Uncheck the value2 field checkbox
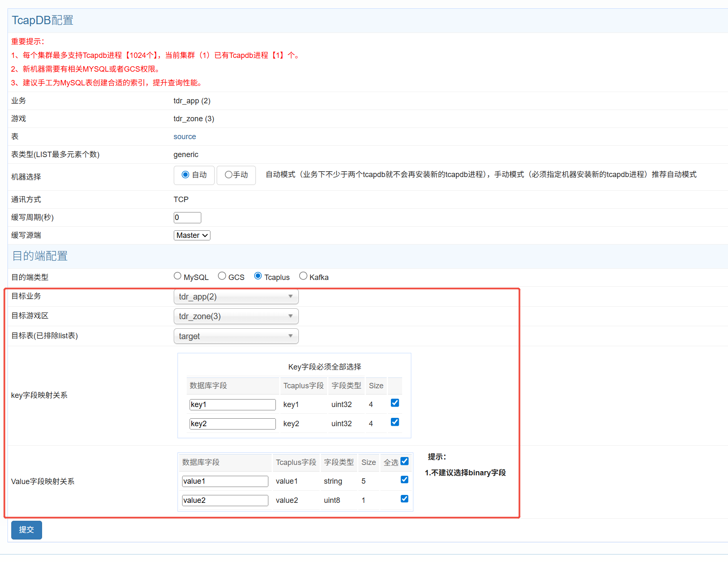 coord(404,499)
